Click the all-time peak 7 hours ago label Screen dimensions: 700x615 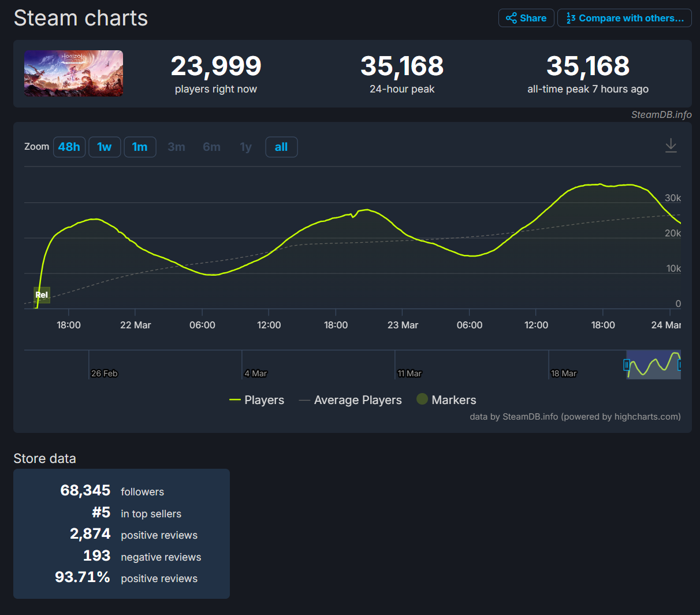click(x=588, y=89)
